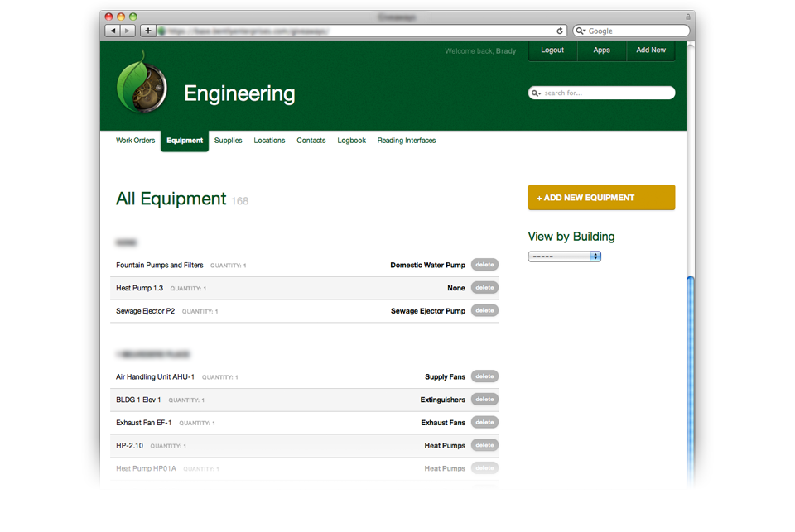Go forward with the browser forward arrow
The image size is (795, 532).
tap(128, 31)
